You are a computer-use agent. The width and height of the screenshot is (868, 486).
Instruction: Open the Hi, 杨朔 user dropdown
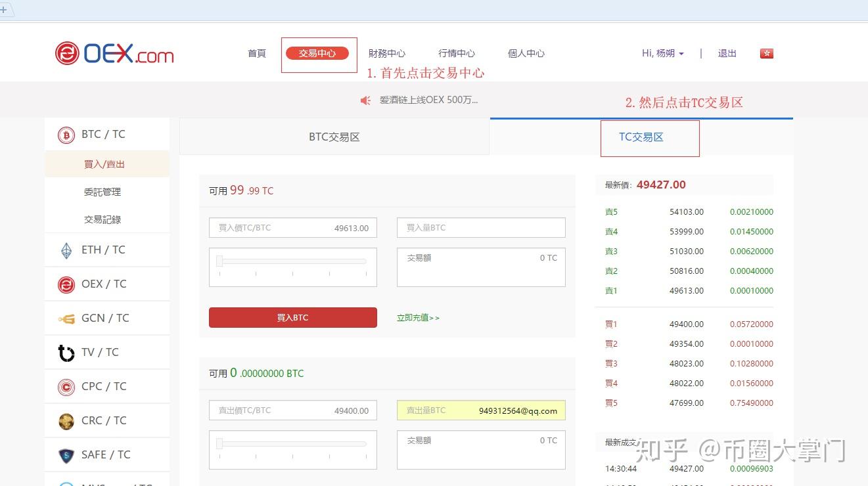click(662, 53)
